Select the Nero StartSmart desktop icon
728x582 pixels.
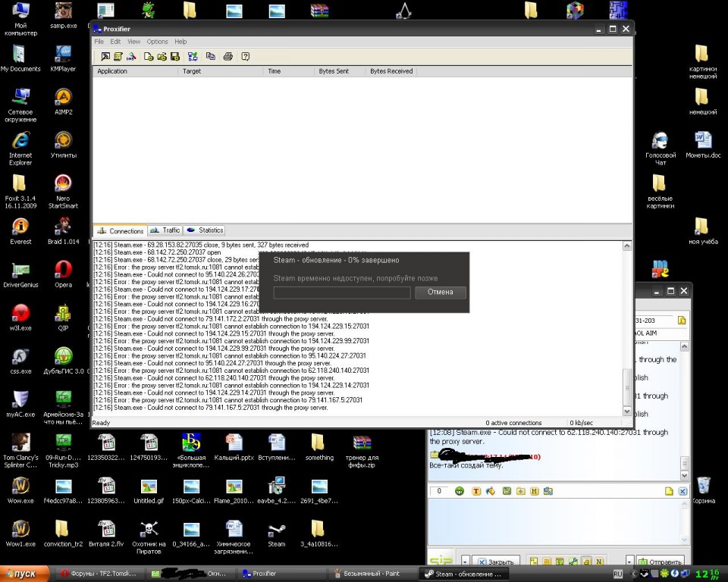[x=63, y=192]
